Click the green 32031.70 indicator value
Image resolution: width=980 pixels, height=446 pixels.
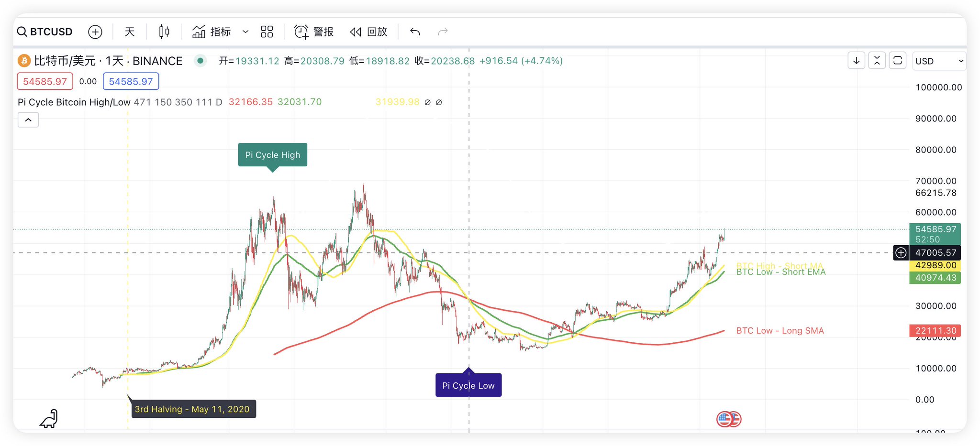click(300, 102)
